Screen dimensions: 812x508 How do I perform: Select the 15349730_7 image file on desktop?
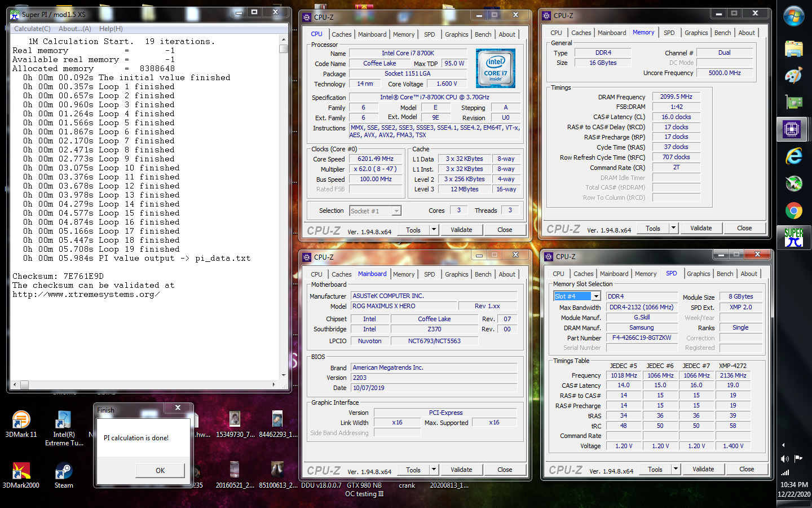[x=235, y=424]
